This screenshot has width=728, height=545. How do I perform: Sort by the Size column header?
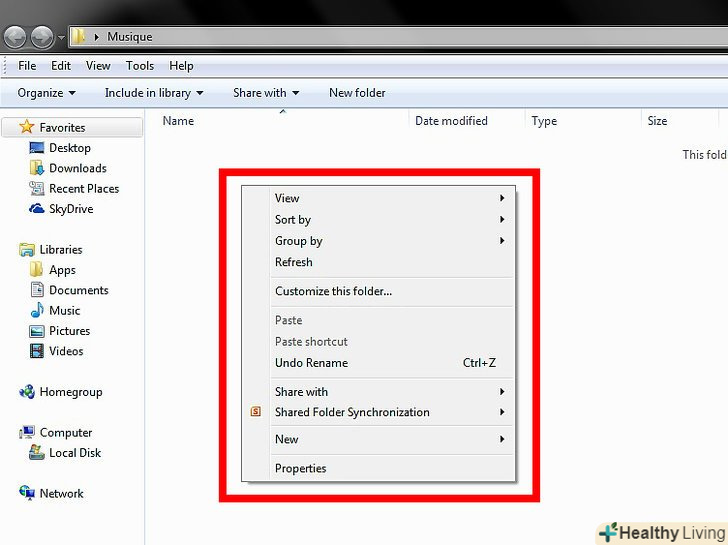point(657,121)
